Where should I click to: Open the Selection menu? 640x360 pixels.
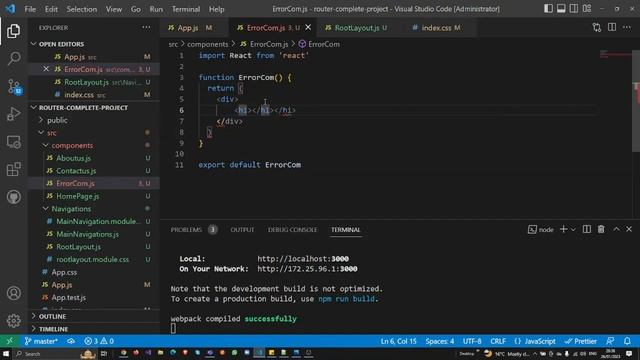pyautogui.click(x=82, y=9)
